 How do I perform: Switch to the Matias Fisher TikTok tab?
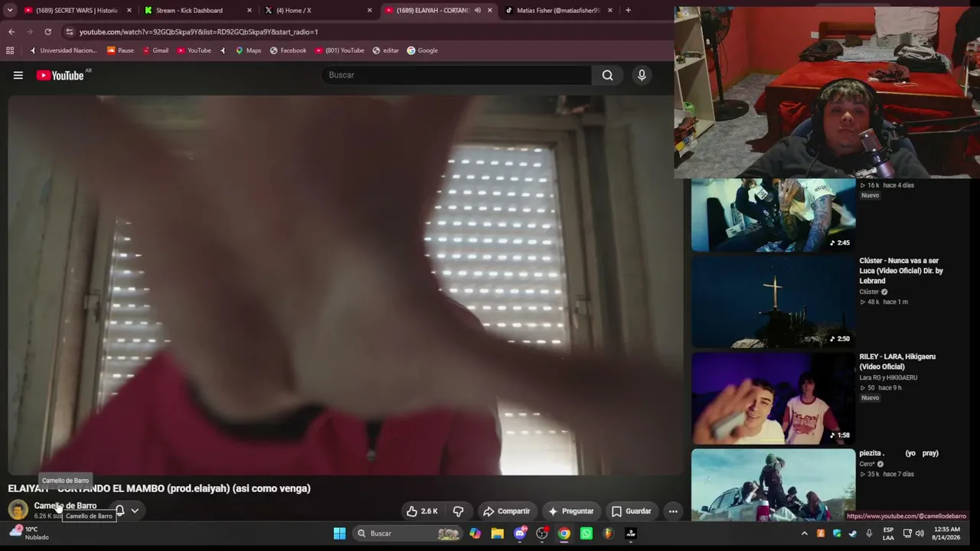click(560, 11)
